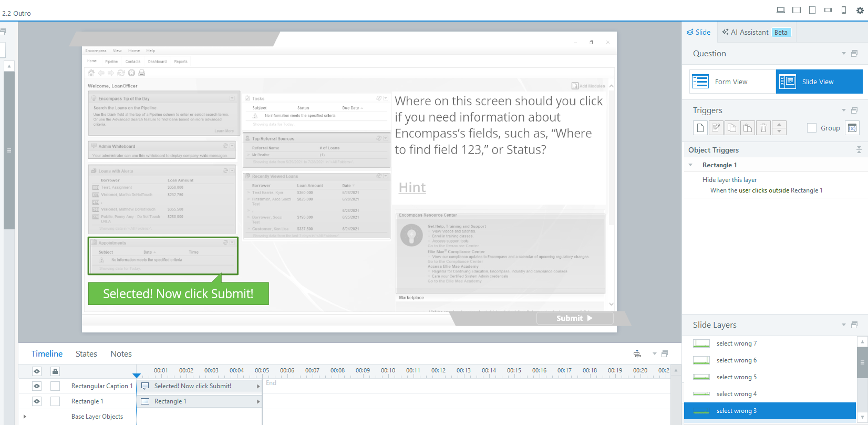Switch question to Form View

pos(732,82)
